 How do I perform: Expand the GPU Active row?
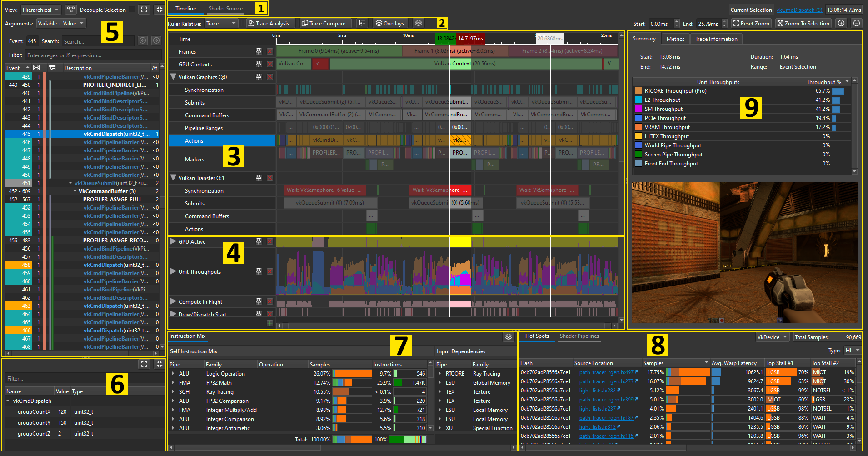[x=173, y=241]
